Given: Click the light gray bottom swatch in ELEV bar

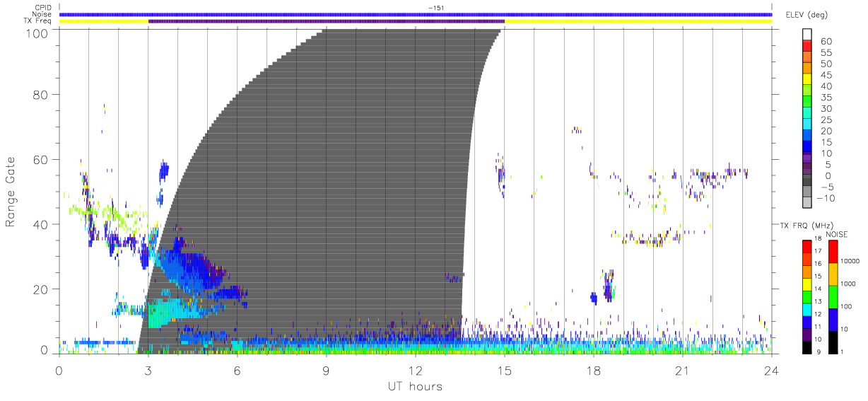Looking at the screenshot, I should point(807,204).
